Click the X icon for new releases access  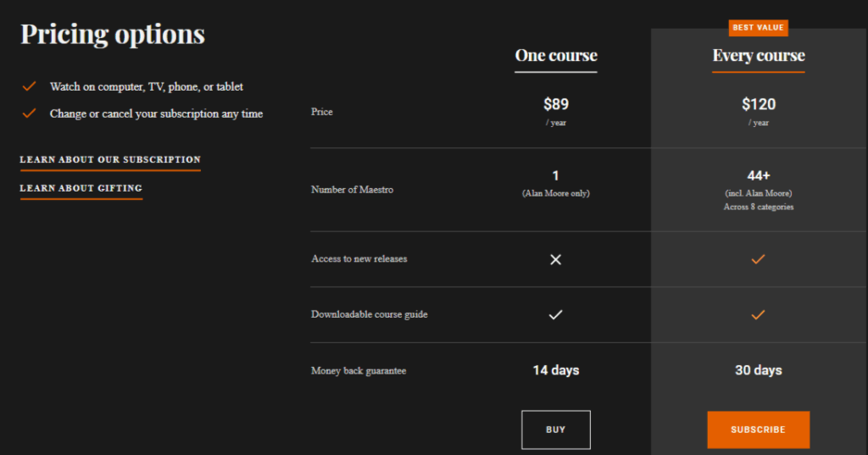(x=556, y=259)
